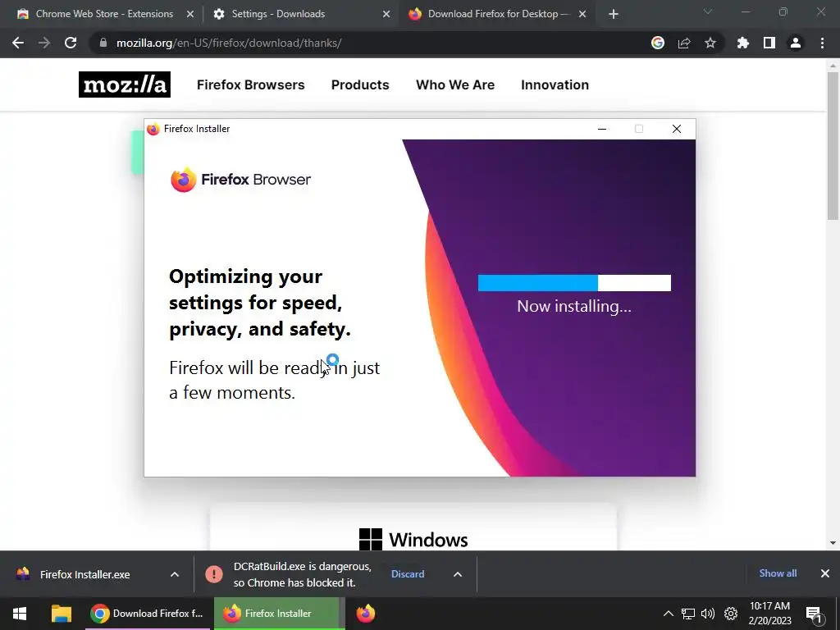Click the Firefox Browser logo in installer
This screenshot has width=840, height=630.
click(240, 180)
